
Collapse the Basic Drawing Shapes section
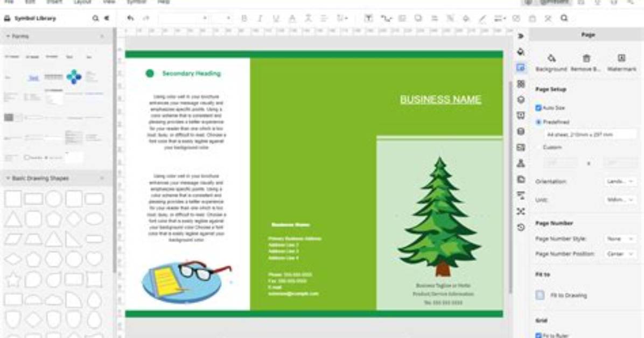8,178
